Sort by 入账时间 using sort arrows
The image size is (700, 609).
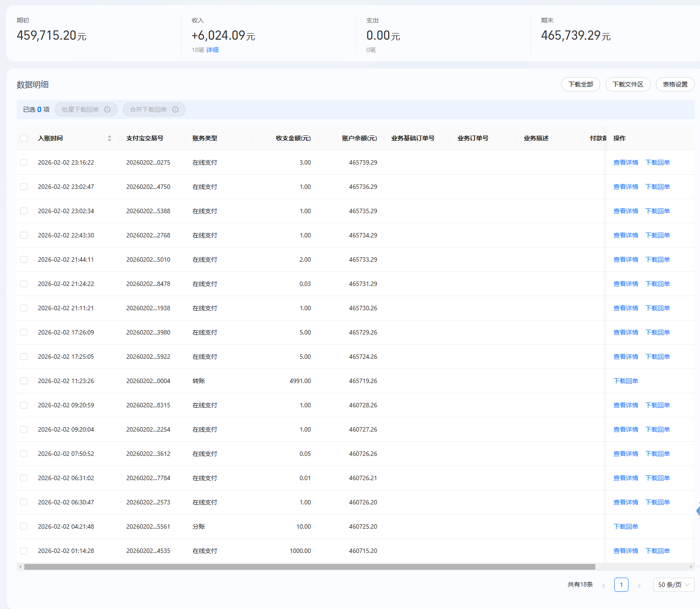point(110,138)
